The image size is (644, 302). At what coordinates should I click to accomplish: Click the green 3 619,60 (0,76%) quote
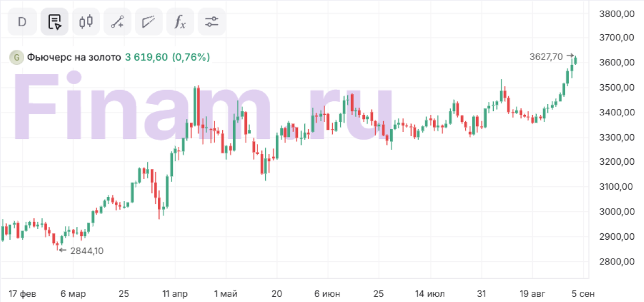coord(167,57)
